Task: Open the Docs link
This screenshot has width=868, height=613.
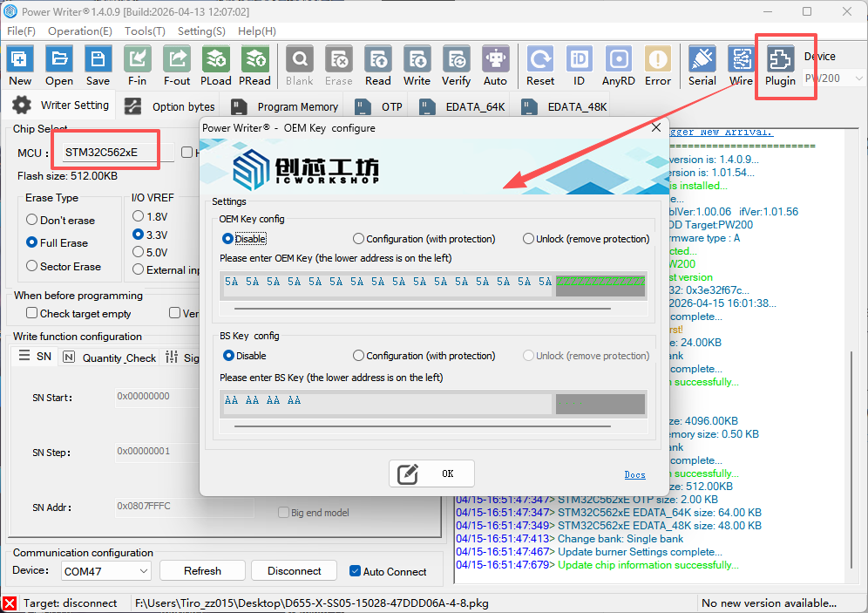Action: pyautogui.click(x=634, y=475)
